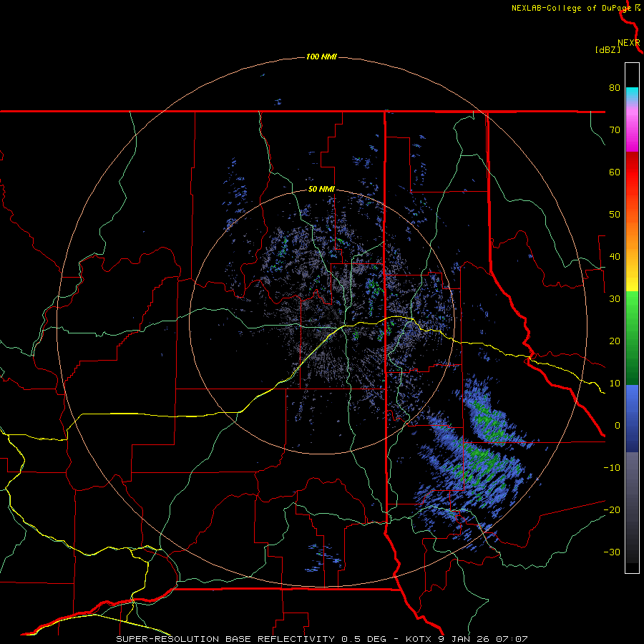This screenshot has height=644, width=644.
Task: Click the 40 value on dBZ scale
Action: 615,257
